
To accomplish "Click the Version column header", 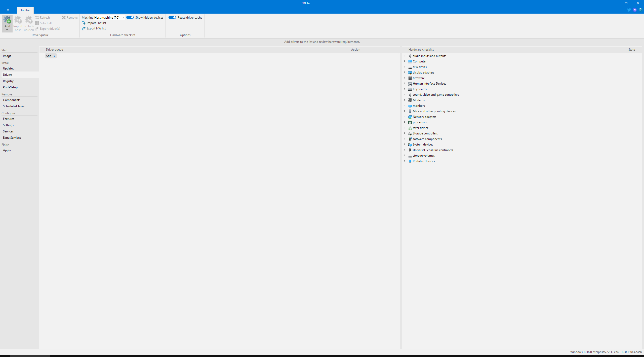I will (355, 50).
